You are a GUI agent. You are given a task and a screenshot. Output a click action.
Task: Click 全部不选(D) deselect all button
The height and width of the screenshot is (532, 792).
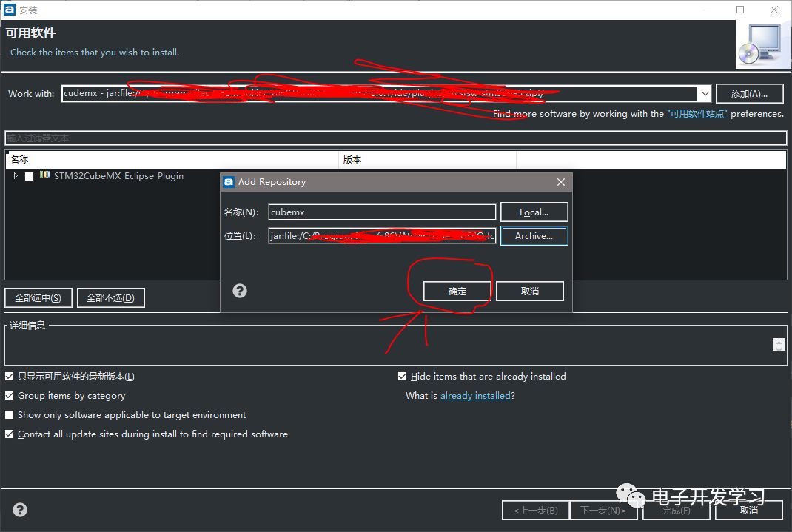pos(110,297)
